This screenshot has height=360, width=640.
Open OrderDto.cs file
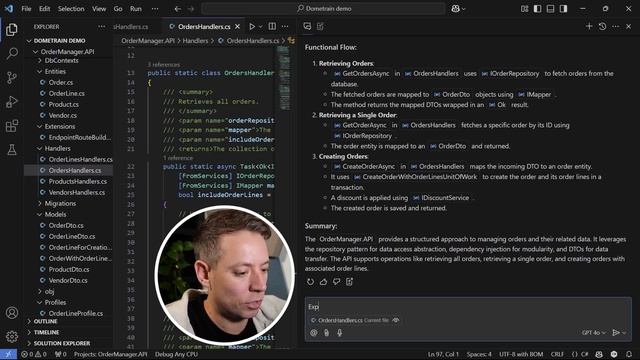pyautogui.click(x=66, y=225)
